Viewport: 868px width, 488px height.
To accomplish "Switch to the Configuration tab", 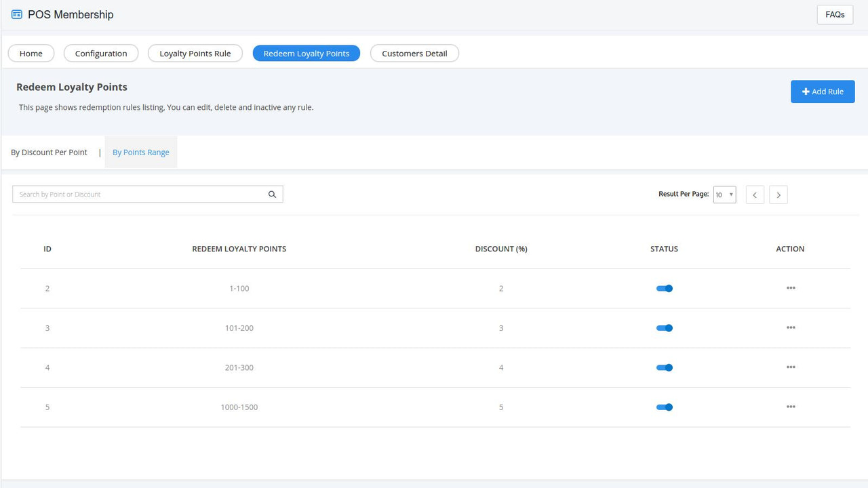I will (101, 54).
